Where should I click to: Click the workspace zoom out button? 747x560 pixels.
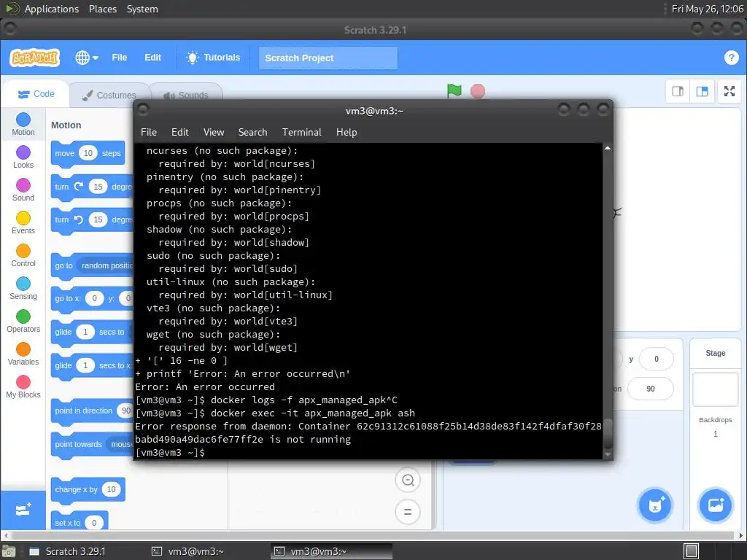pos(408,480)
